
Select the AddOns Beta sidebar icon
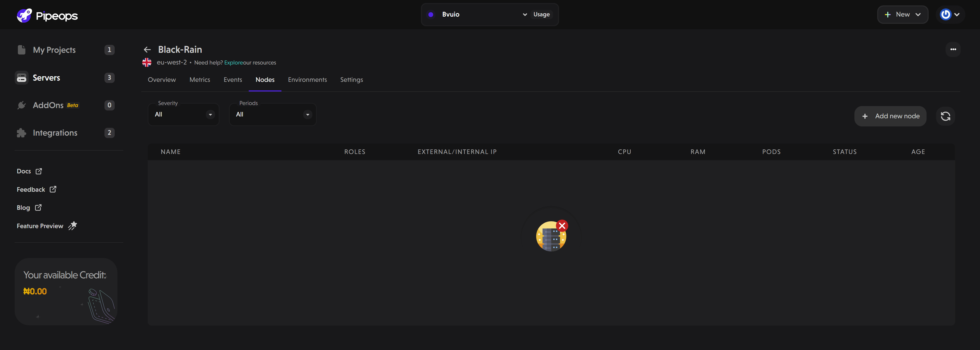(x=22, y=105)
